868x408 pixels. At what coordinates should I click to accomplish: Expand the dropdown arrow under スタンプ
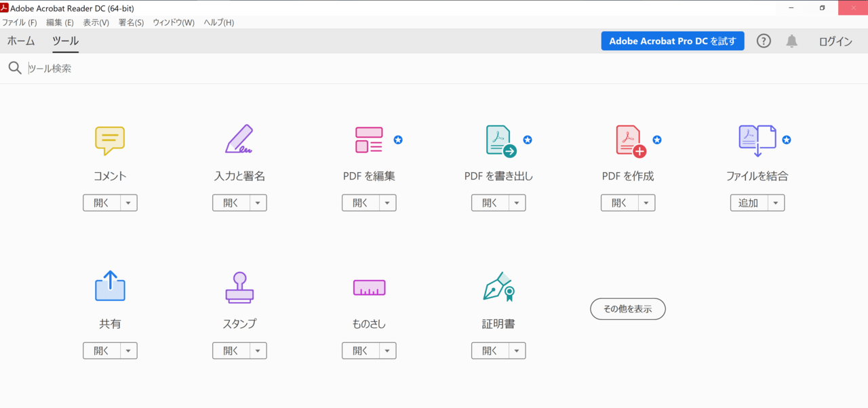tap(258, 350)
